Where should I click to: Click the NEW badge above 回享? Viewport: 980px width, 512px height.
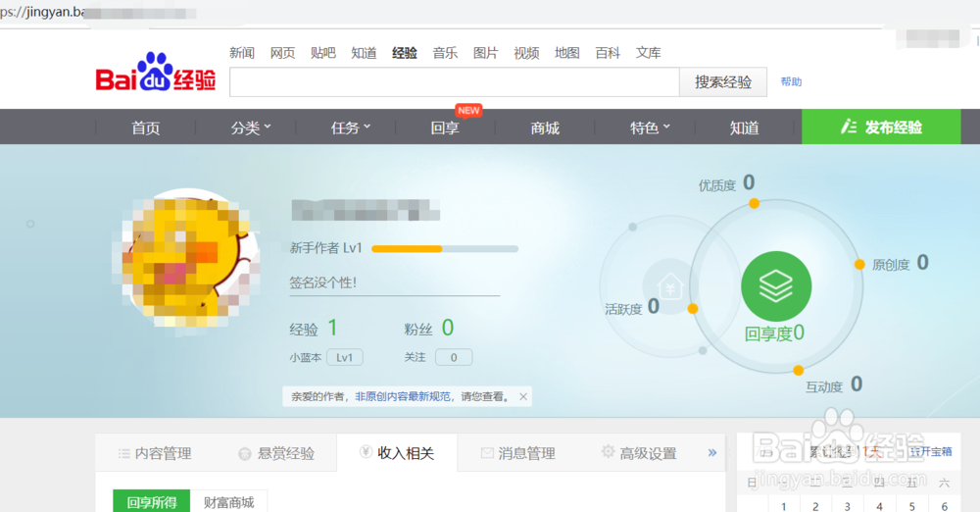point(468,111)
